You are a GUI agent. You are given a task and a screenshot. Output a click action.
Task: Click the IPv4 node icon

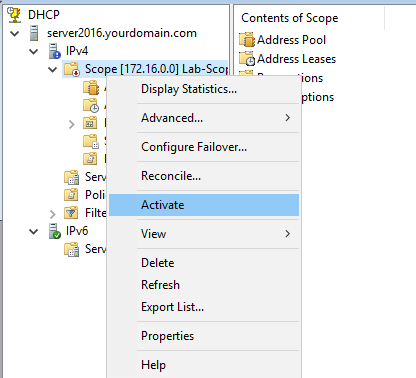(x=55, y=51)
